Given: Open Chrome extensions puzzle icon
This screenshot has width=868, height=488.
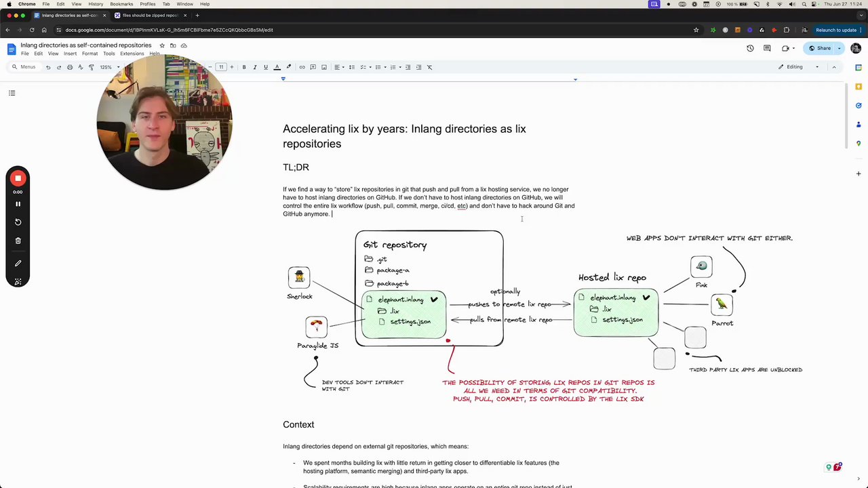Looking at the screenshot, I should 787,30.
